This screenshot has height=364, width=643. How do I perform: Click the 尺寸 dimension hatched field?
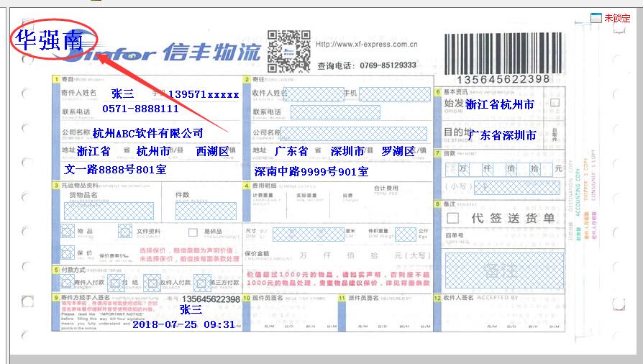309,235
